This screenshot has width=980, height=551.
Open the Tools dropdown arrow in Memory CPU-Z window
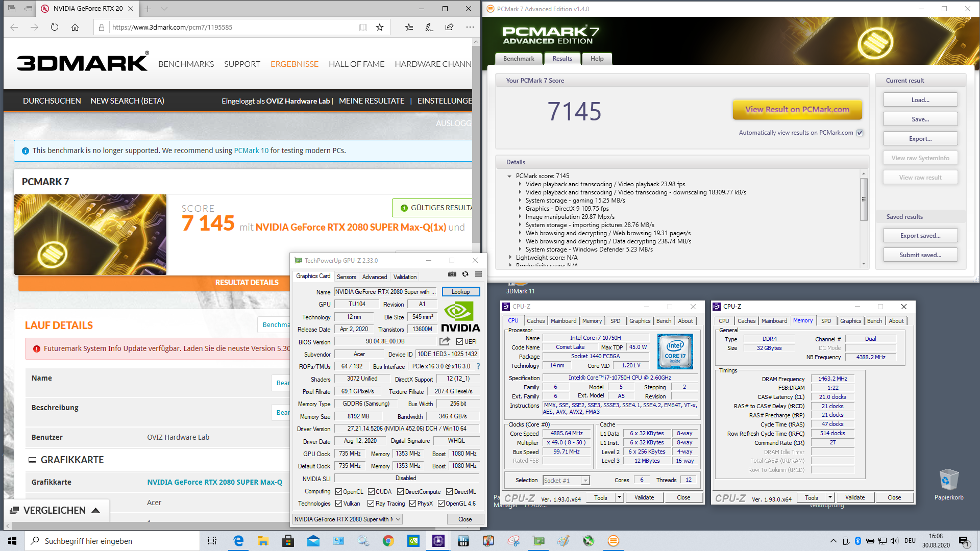coord(830,497)
